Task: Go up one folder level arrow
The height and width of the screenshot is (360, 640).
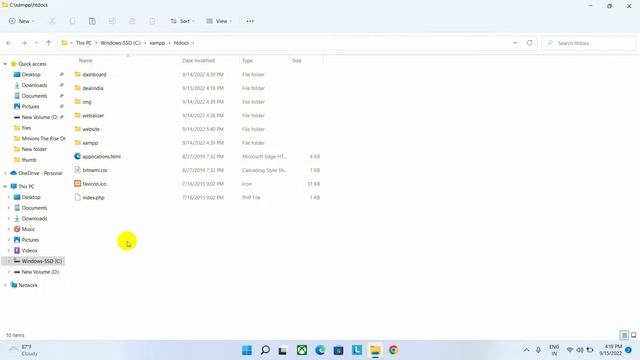Action: point(49,43)
